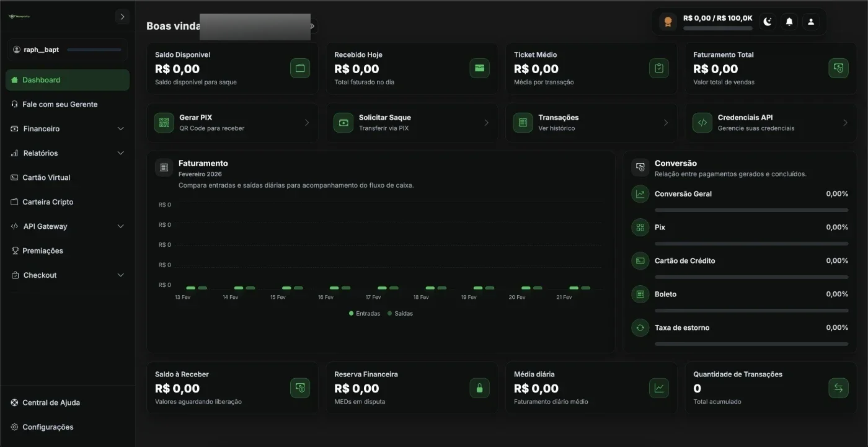
Task: Open the user profile icon in header
Action: (x=810, y=22)
